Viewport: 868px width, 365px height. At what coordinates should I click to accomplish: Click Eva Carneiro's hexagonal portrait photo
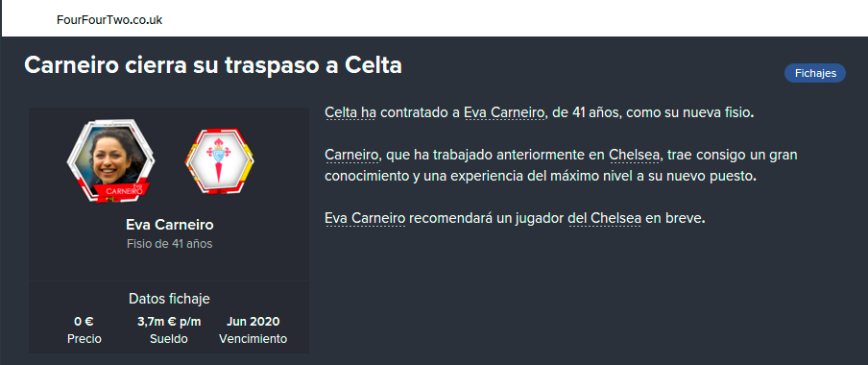pyautogui.click(x=110, y=160)
